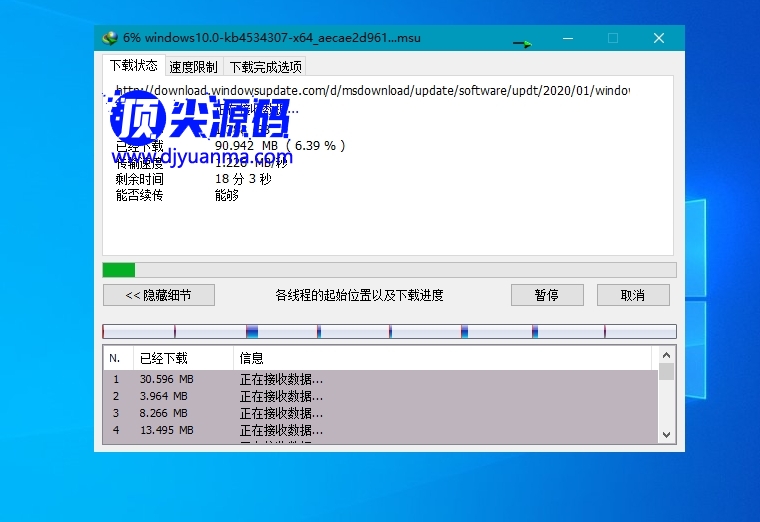The image size is (760, 522).
Task: Cancel the download with 取消
Action: click(633, 295)
